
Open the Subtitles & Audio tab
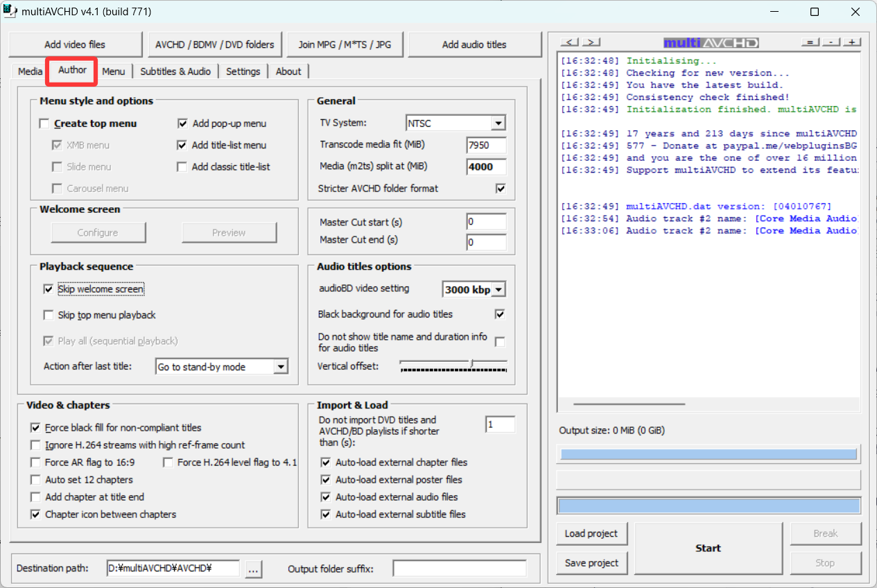pos(175,71)
